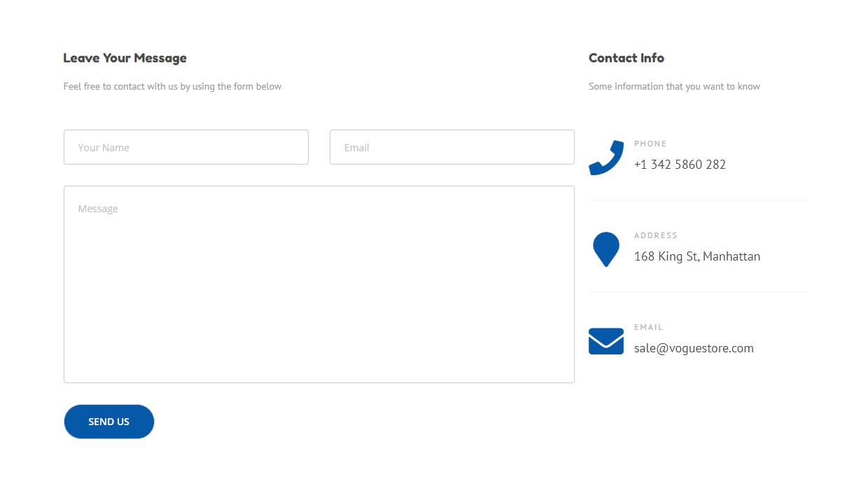This screenshot has height=477, width=868.
Task: Focus the Your Name input field
Action: tap(186, 147)
